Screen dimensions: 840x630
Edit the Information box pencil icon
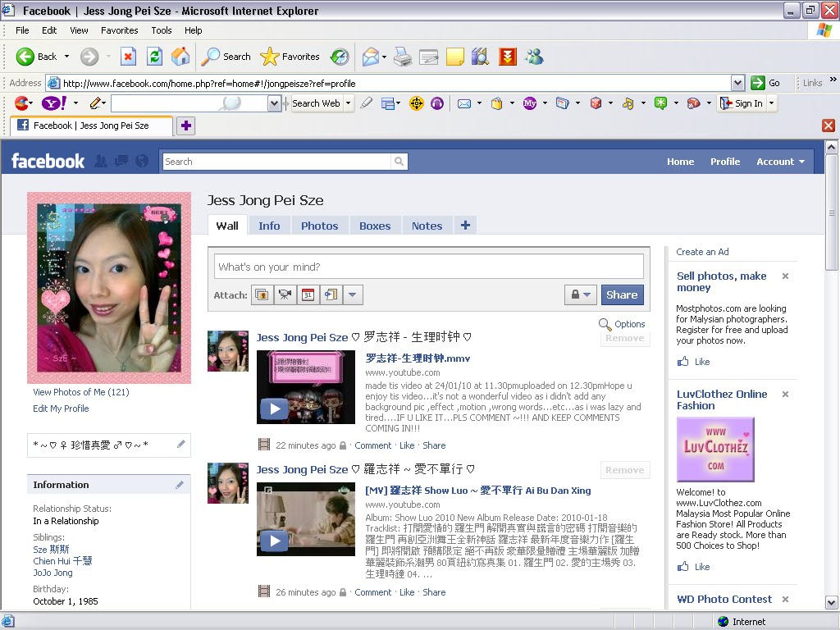point(180,485)
